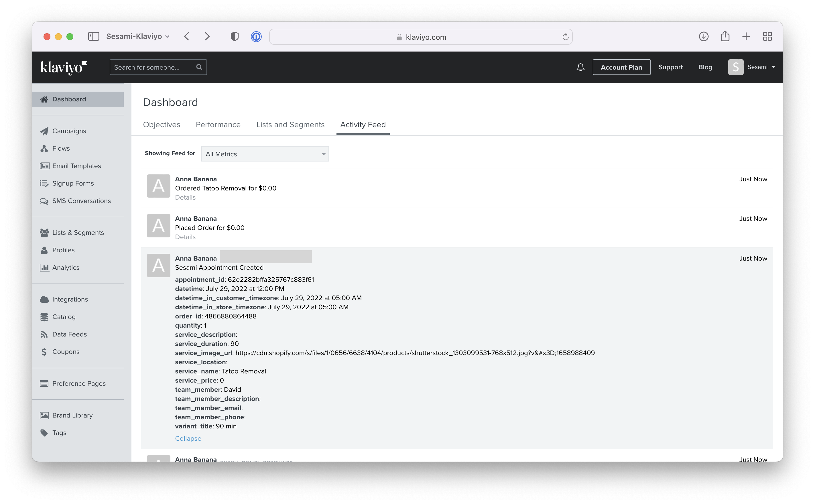Collapse the Sesami Appointment details
The image size is (815, 504).
188,438
